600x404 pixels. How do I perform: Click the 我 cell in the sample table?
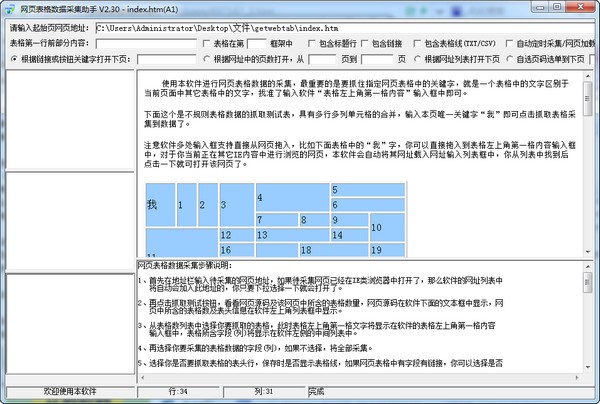(161, 205)
